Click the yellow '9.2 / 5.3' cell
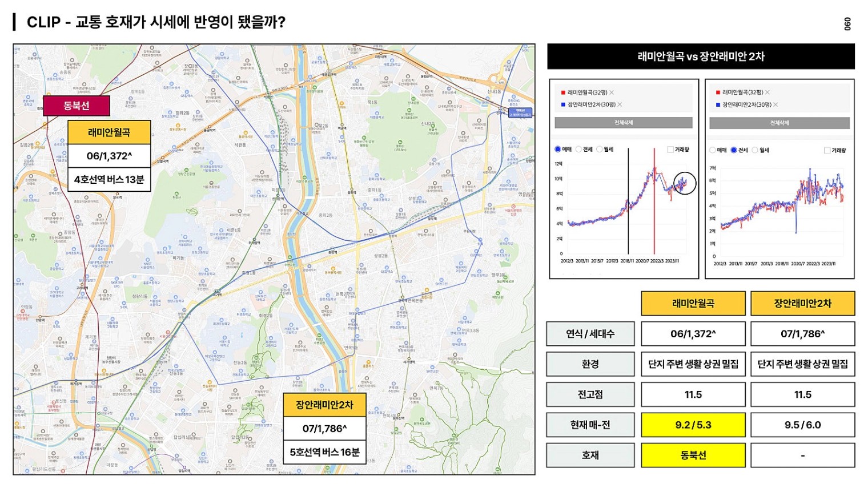Screen dimensions: 868x488 coord(693,425)
